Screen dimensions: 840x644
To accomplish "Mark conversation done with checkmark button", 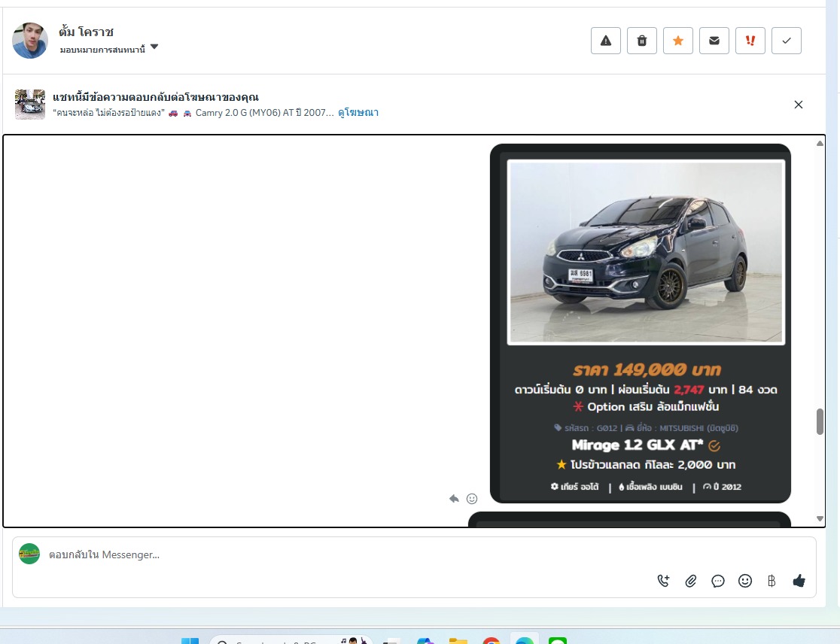I will [x=787, y=41].
